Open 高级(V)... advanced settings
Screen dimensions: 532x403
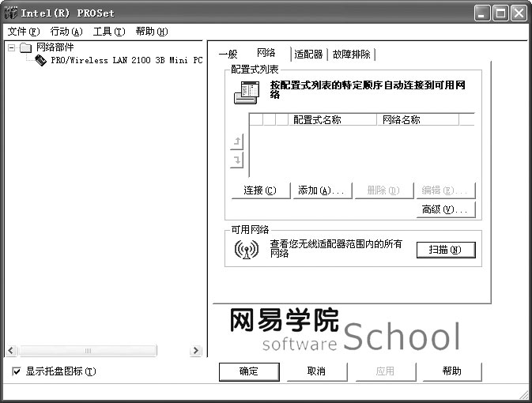446,209
